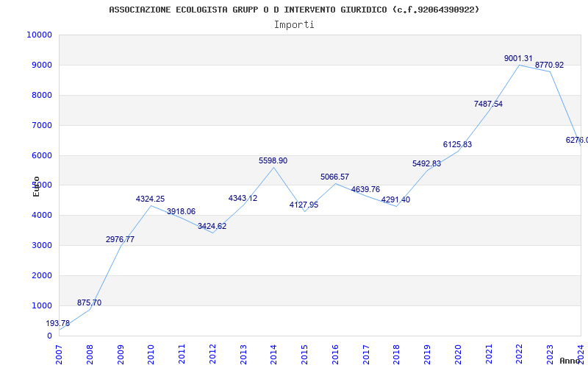Click the 2009 x-axis label

click(121, 355)
